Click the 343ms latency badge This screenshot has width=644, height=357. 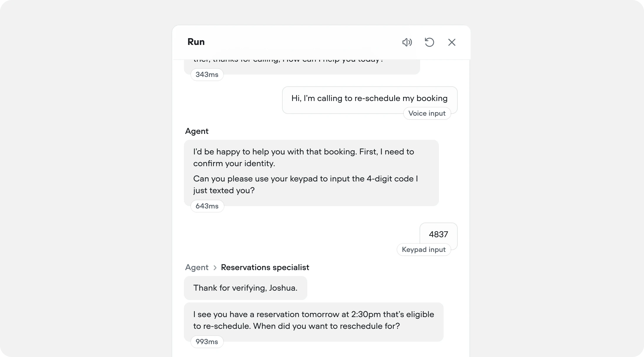207,74
